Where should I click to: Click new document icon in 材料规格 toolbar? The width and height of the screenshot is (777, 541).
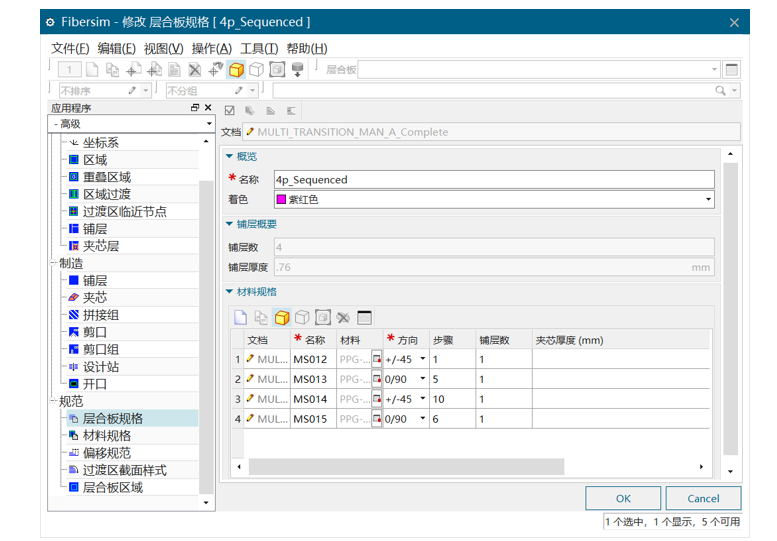[240, 317]
